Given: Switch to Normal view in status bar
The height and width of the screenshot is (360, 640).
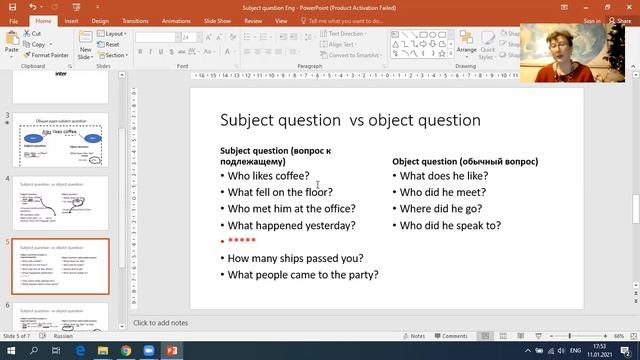Looking at the screenshot, I should tap(485, 336).
